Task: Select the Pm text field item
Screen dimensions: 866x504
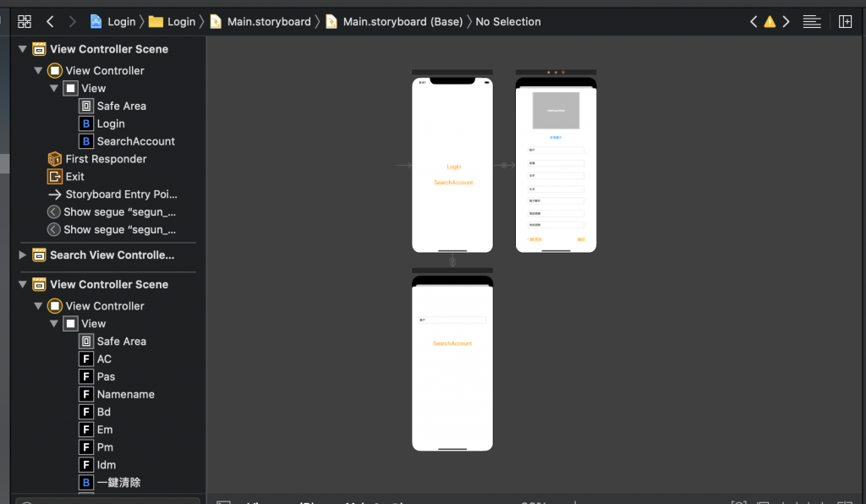Action: coord(96,447)
